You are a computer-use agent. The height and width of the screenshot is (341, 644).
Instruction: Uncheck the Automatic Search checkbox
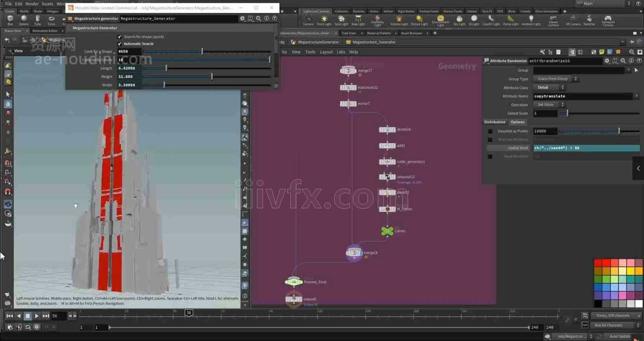120,44
